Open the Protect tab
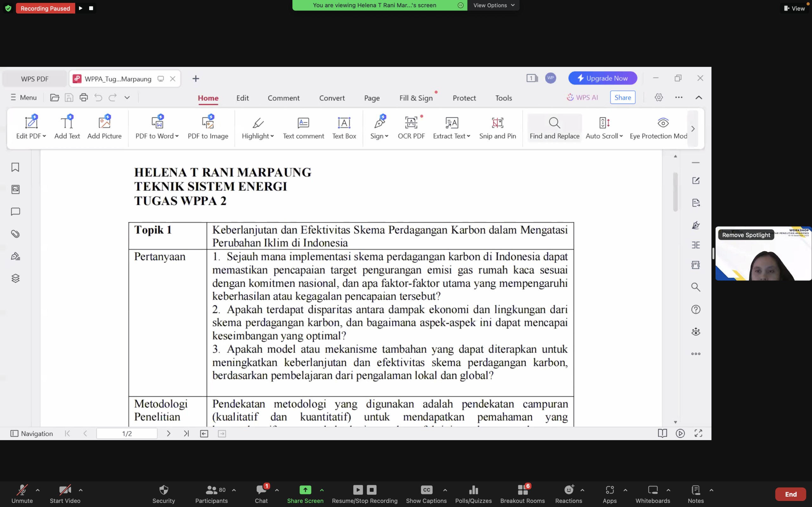Screen dimensions: 812x507 click(x=464, y=98)
